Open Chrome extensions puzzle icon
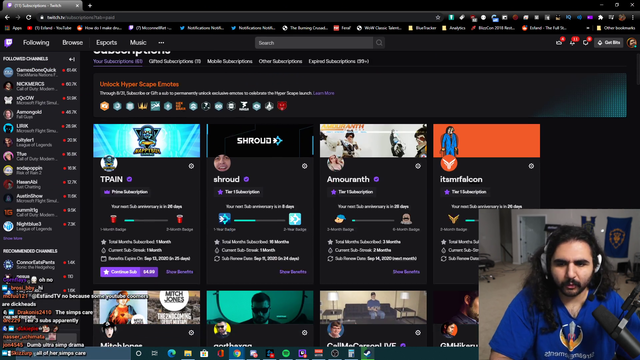Screen dimensions: 640x360 (x=600, y=17)
